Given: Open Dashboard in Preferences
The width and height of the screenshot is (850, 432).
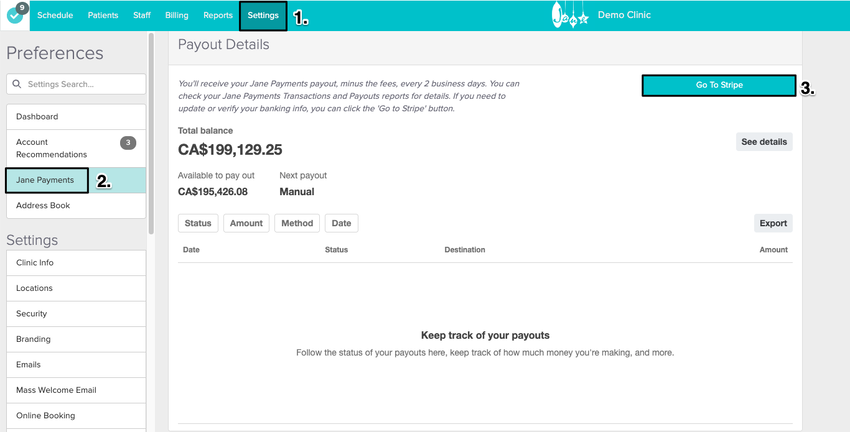Looking at the screenshot, I should (76, 117).
